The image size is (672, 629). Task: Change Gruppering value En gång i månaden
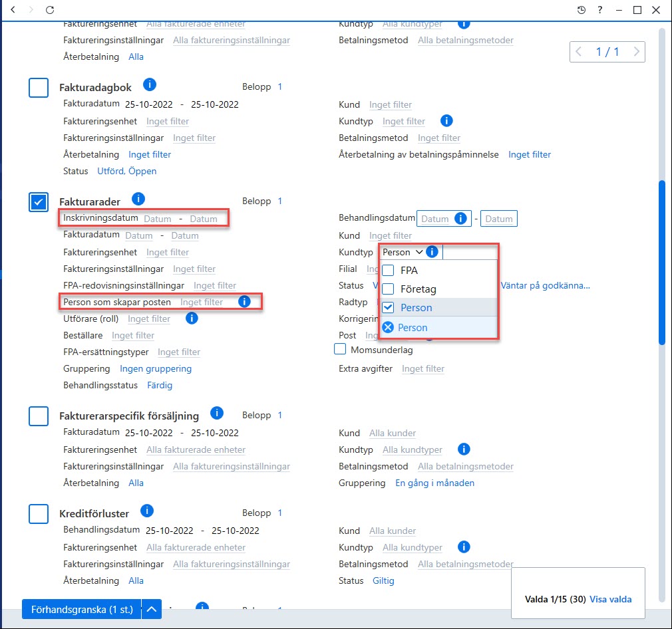coord(434,483)
